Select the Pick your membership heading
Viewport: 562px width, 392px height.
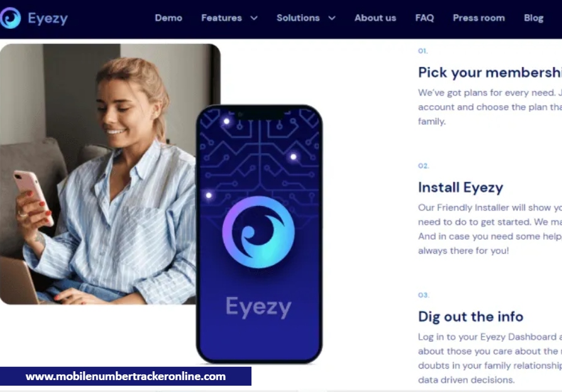point(490,72)
